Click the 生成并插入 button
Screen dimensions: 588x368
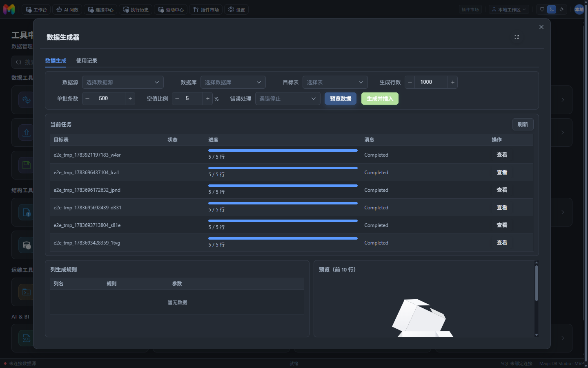380,99
